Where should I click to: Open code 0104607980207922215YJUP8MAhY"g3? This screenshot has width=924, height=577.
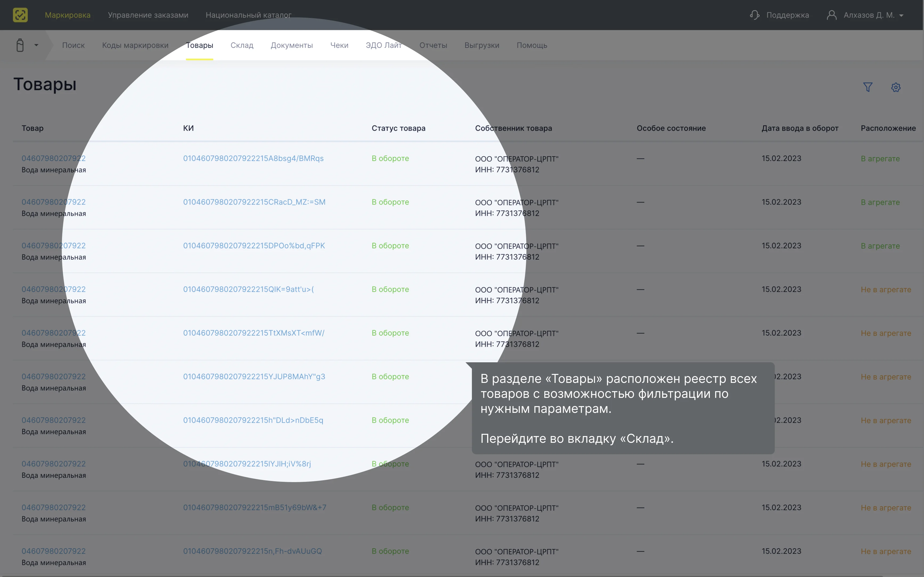[x=254, y=377]
